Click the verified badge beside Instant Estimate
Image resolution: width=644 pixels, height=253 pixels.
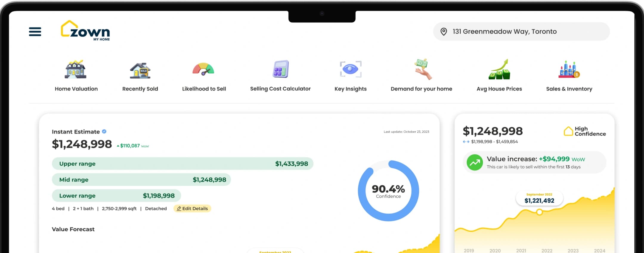(104, 131)
